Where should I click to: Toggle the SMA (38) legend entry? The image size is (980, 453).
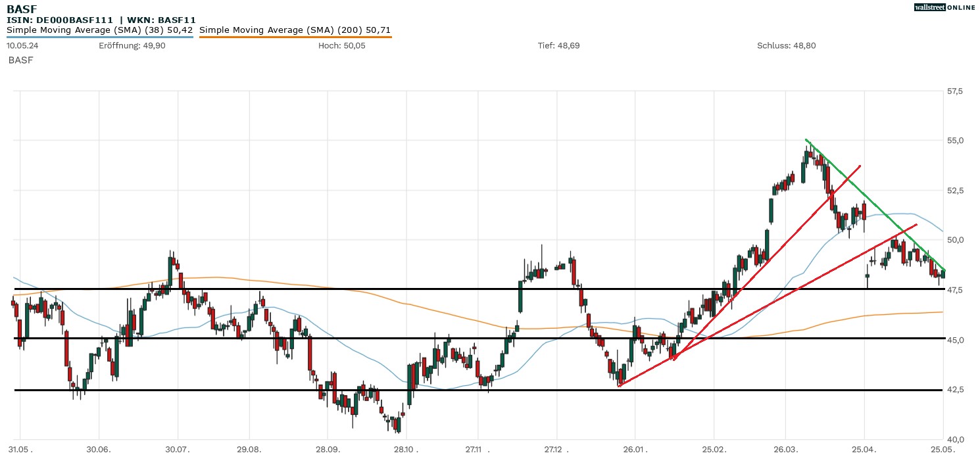(99, 30)
